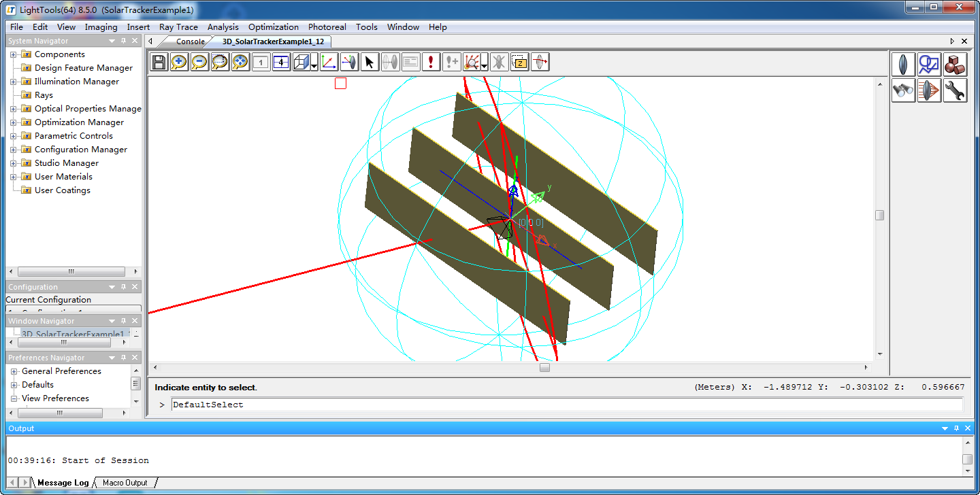The width and height of the screenshot is (980, 495).
Task: Select the black arrow pointer tool
Action: tap(370, 63)
